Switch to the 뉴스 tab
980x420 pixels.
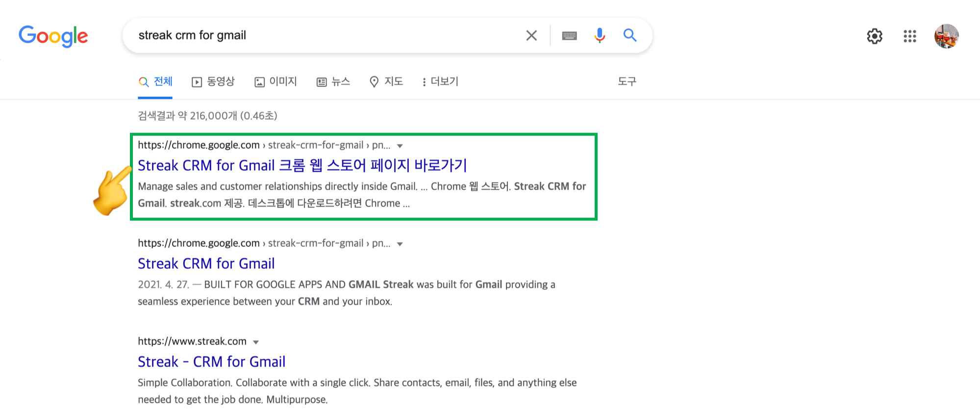coord(333,81)
